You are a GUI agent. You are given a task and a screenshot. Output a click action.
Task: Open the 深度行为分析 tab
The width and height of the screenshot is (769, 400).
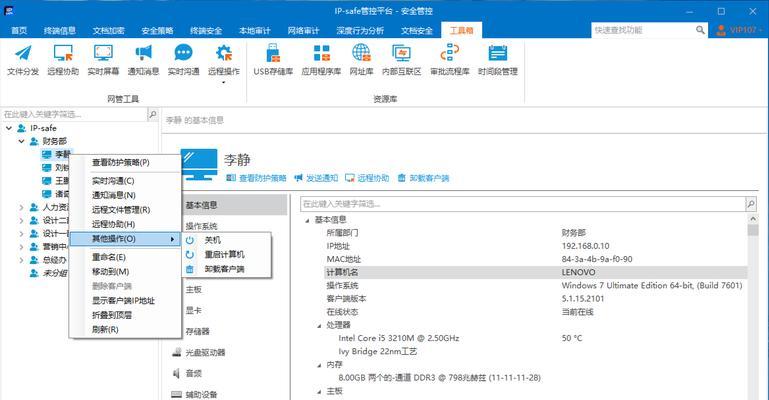(x=360, y=30)
